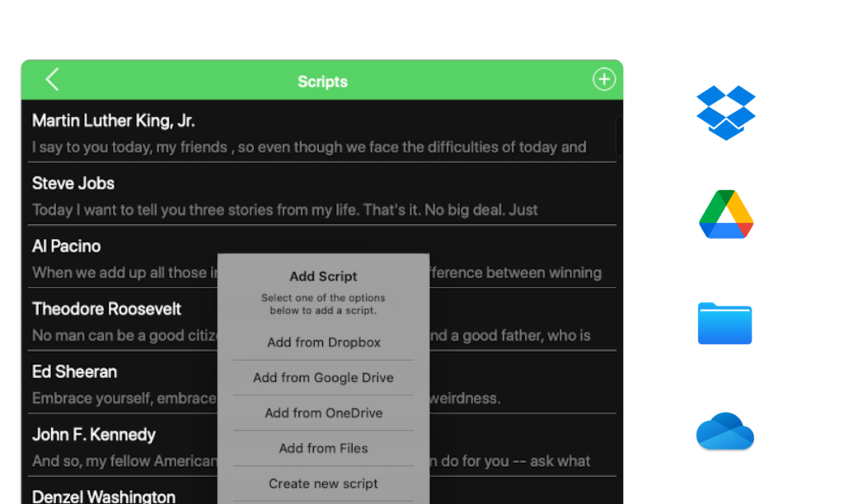Pick Add from OneDrive option

(x=323, y=413)
